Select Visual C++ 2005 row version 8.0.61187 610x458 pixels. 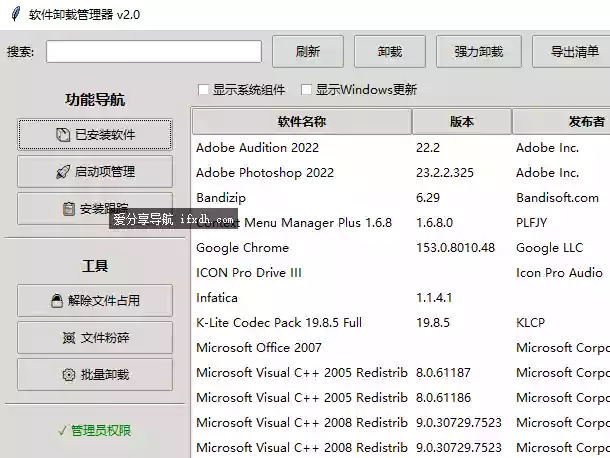(401, 373)
